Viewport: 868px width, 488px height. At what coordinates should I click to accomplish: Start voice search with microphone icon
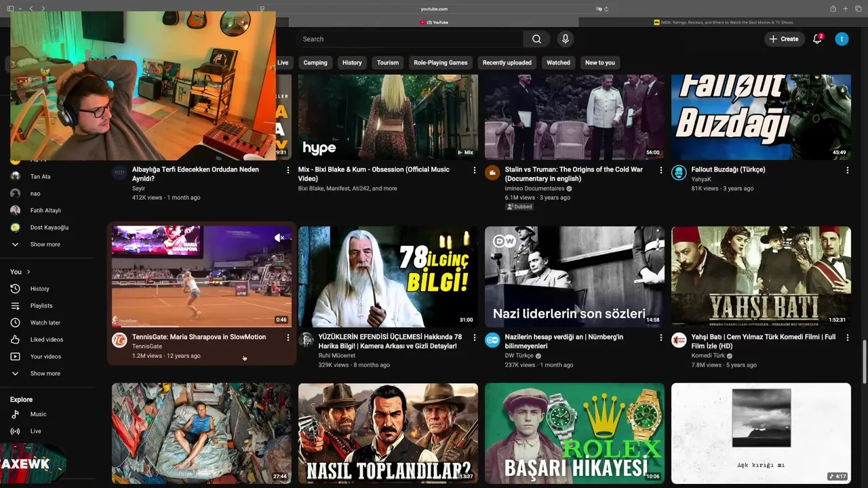(565, 39)
